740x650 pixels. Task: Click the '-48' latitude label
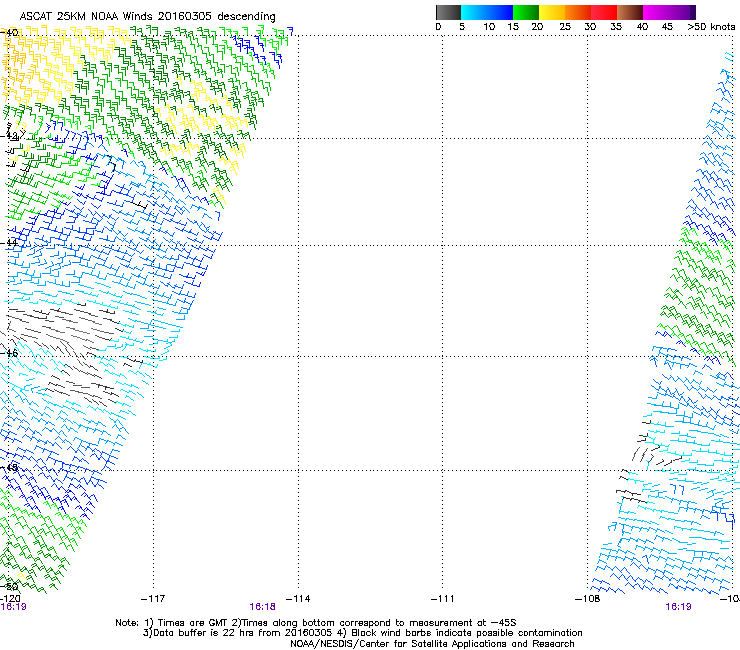(x=9, y=467)
